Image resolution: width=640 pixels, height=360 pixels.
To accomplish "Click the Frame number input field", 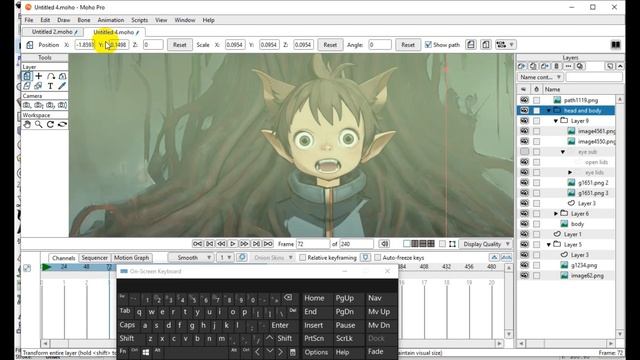I will [x=313, y=244].
